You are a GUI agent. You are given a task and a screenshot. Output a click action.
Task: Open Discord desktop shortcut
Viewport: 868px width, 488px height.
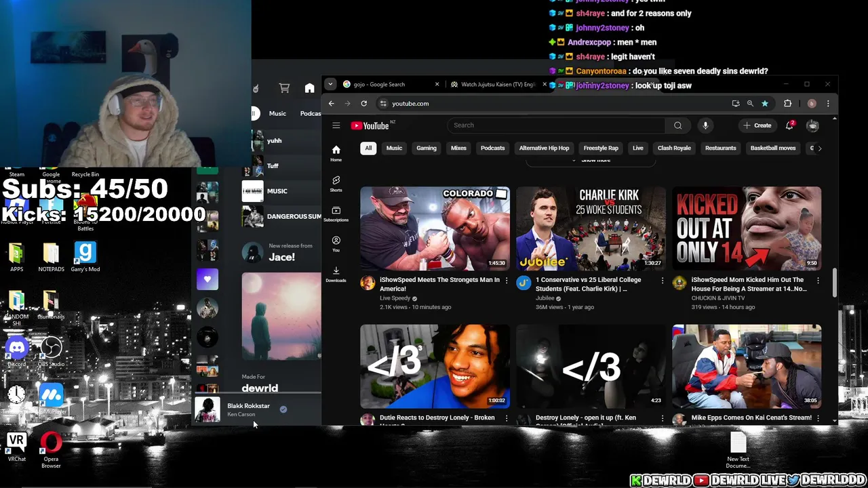[x=17, y=352]
